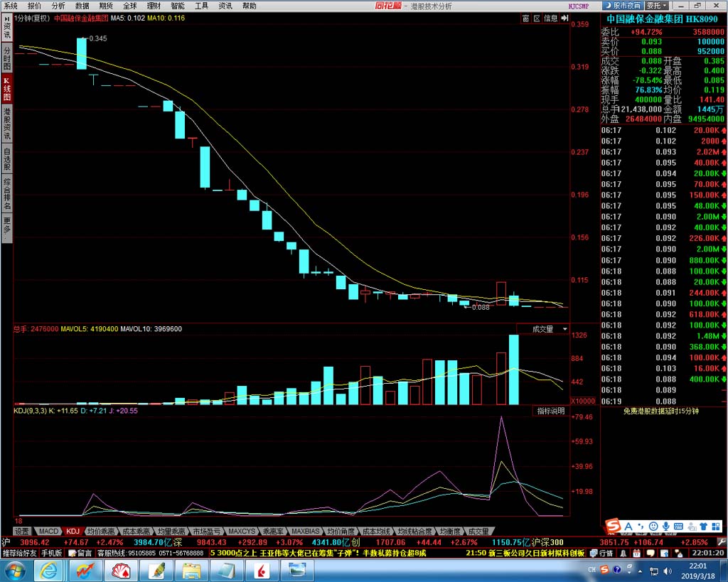Viewport: 728px width, 582px height.
Task: Open Sogou toolbox grid icon
Action: coord(716,527)
